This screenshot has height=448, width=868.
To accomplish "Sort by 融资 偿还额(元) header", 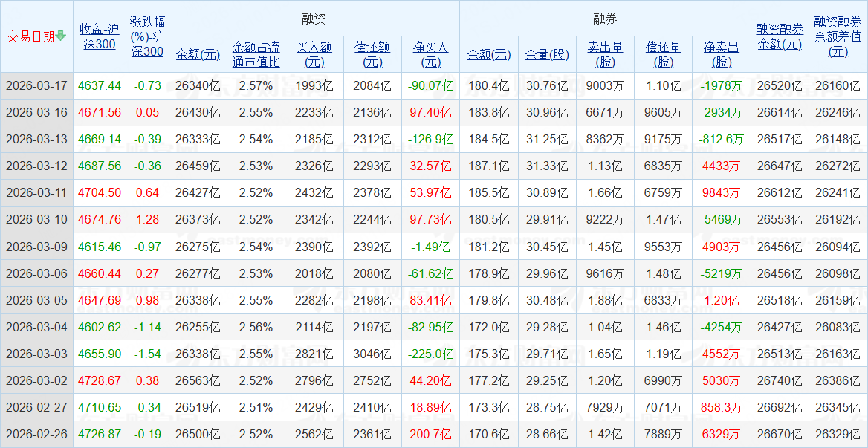I will 372,55.
